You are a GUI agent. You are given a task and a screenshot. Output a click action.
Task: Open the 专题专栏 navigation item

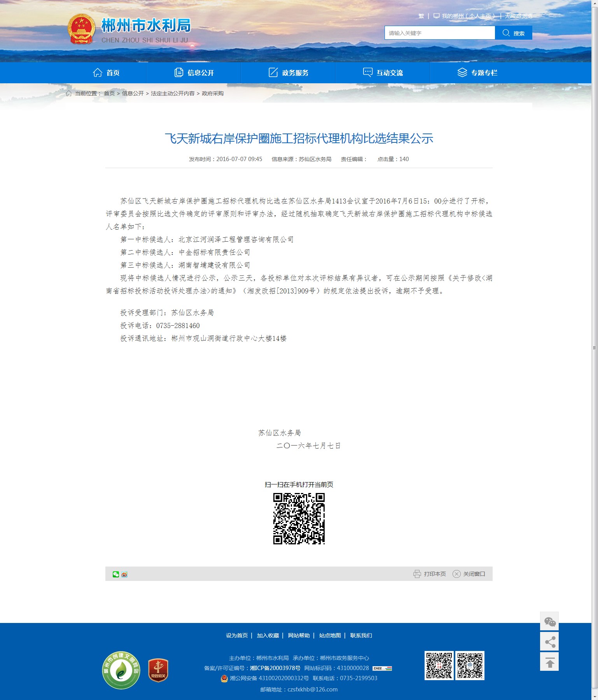point(477,73)
